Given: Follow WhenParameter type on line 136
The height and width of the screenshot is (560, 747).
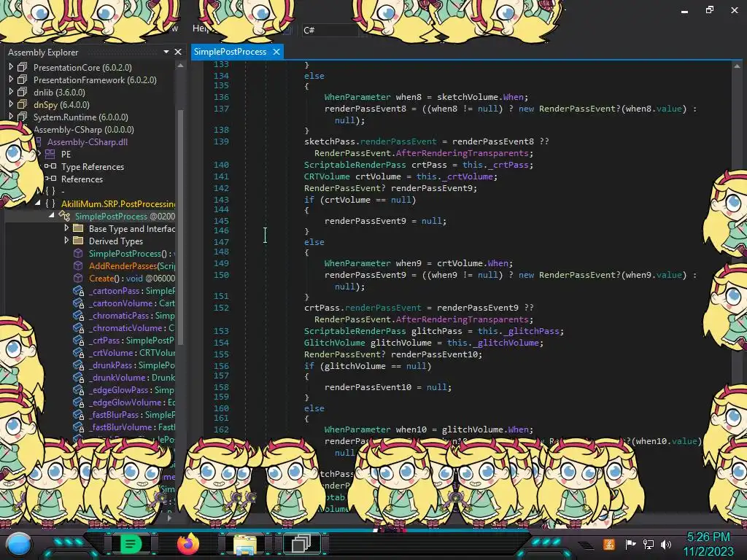Looking at the screenshot, I should [x=357, y=97].
